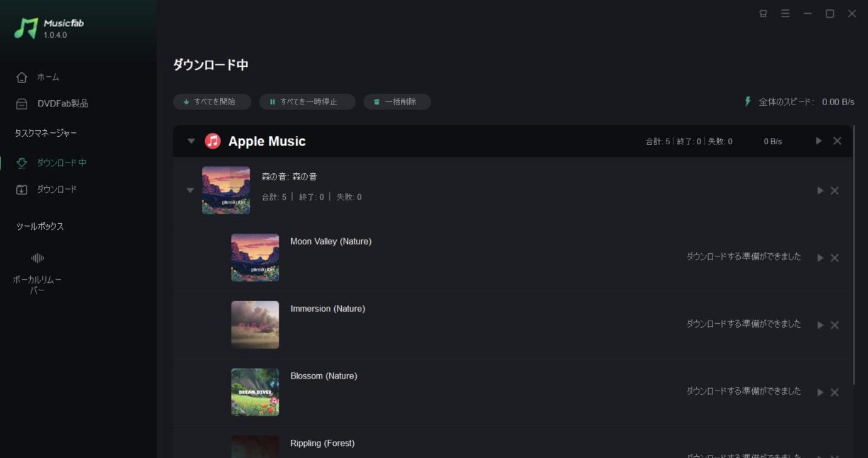868x458 pixels.
Task: Launch the ボーカルリムーバー tool
Action: (37, 273)
